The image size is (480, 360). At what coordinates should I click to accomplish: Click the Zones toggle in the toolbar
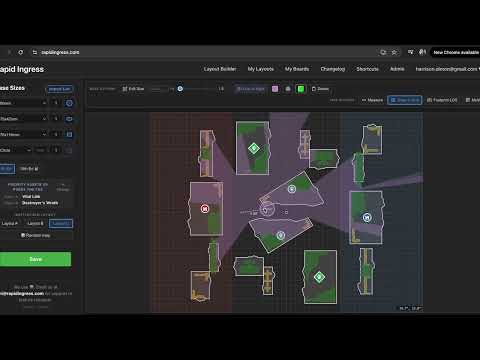pos(320,89)
